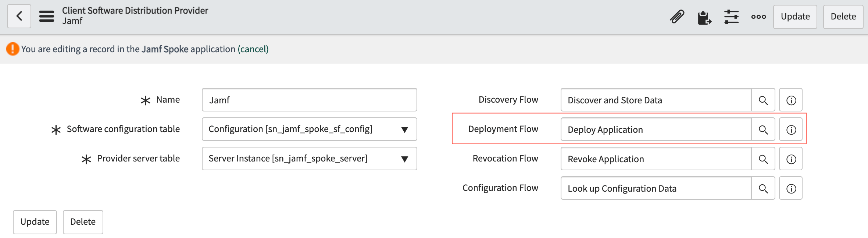Look up Revocation Flow using magnifier
This screenshot has width=868, height=238.
tap(763, 159)
